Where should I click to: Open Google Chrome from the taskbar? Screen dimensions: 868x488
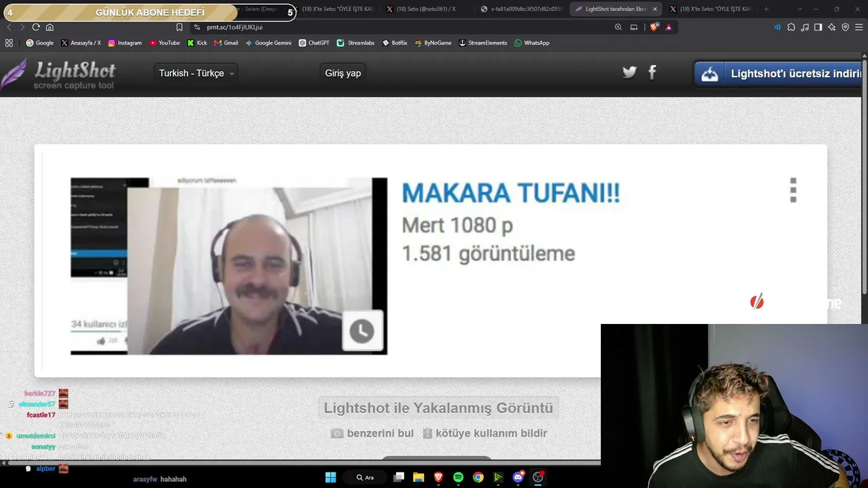click(478, 477)
